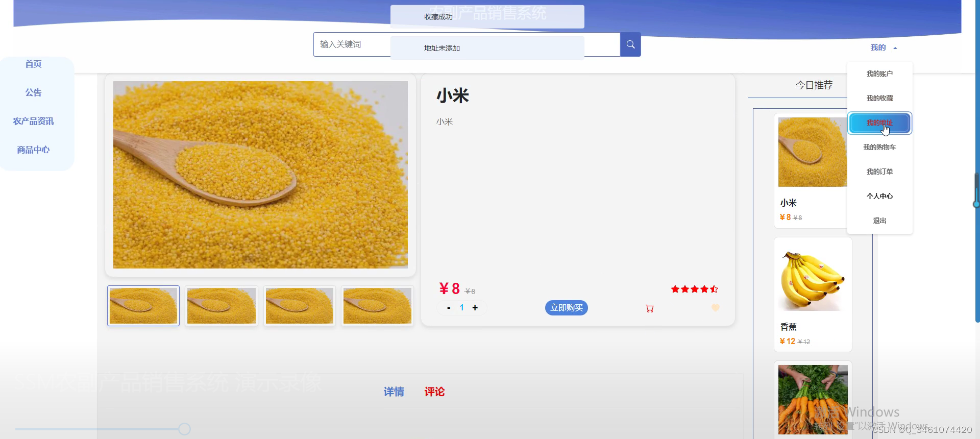Screen dimensions: 980x439
Task: Collapse the 我的 dropdown menu
Action: [x=884, y=47]
